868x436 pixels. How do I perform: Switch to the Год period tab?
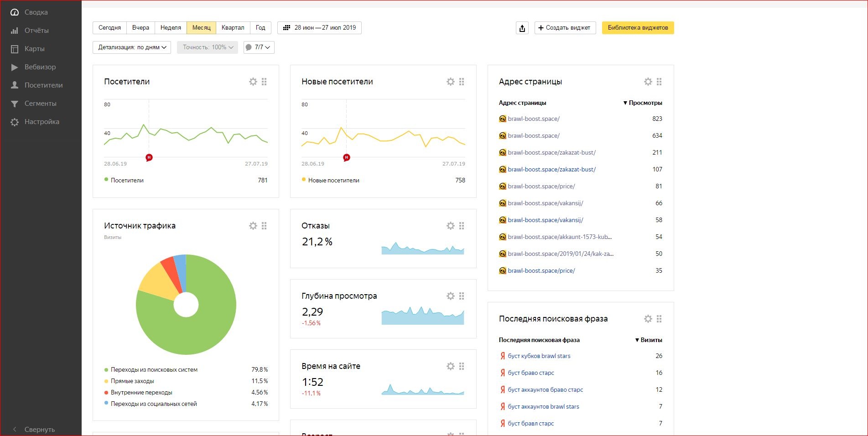pos(260,28)
